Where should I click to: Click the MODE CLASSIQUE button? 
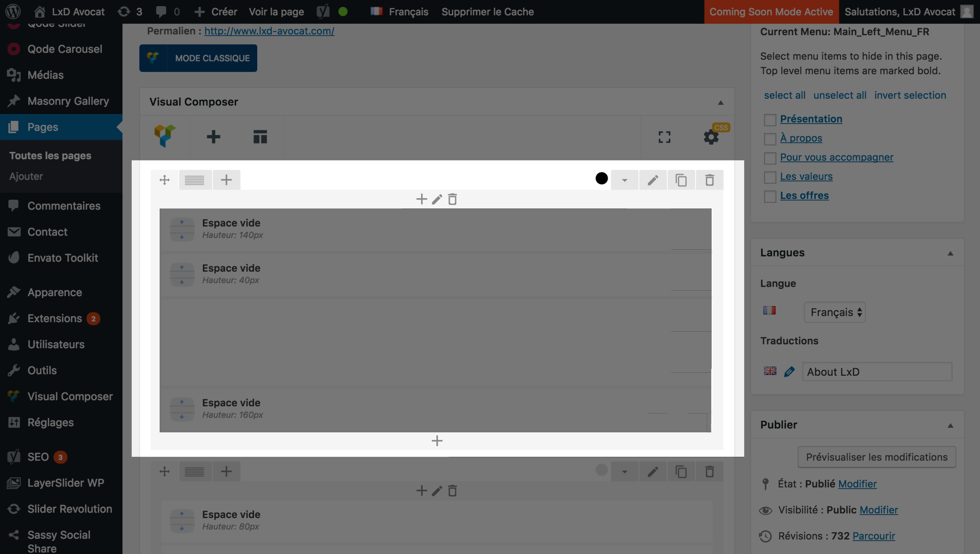(x=198, y=58)
